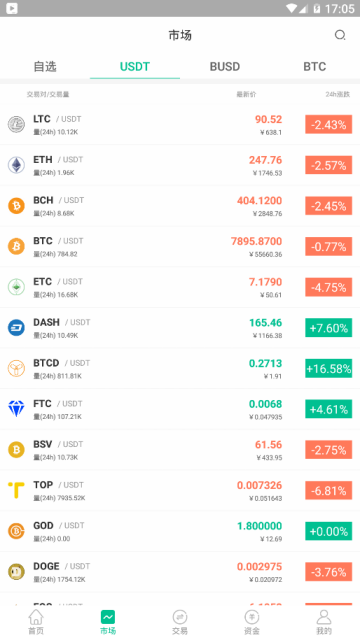Sort by 最新价 column header
The height and width of the screenshot is (640, 360).
tap(246, 94)
